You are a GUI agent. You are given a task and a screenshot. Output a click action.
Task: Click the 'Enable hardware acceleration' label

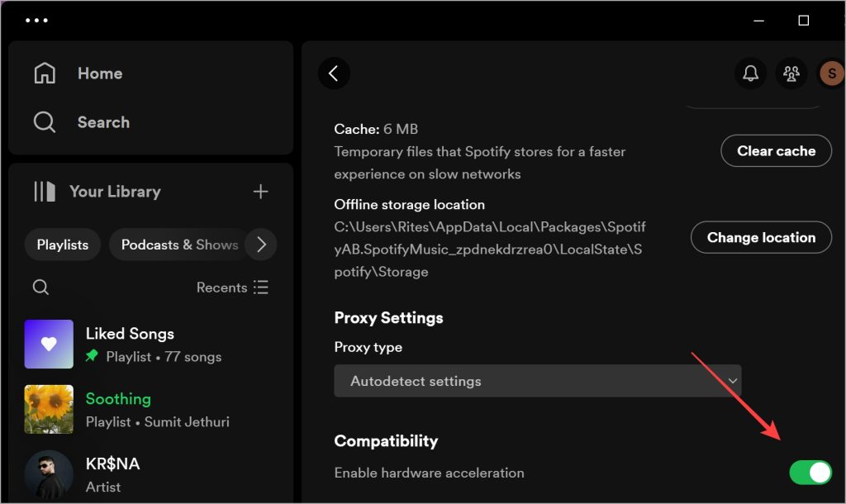[429, 473]
